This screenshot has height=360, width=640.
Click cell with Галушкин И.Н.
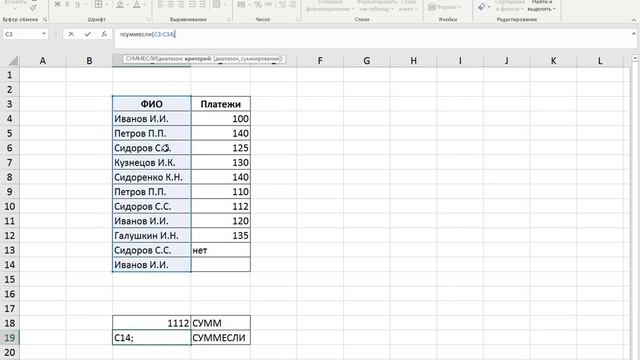point(151,236)
